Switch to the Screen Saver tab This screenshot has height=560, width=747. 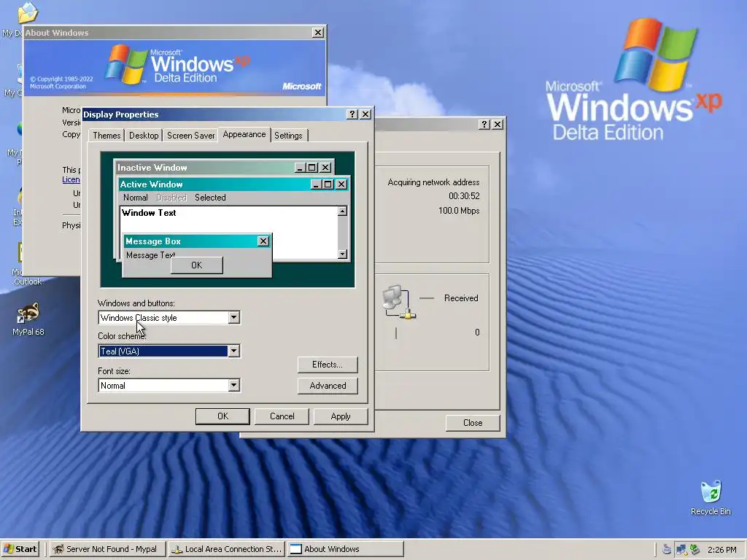(x=190, y=135)
